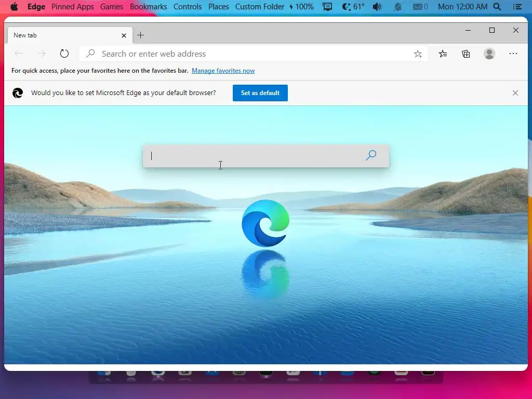
Task: Open a new tab with plus button
Action: pos(140,35)
